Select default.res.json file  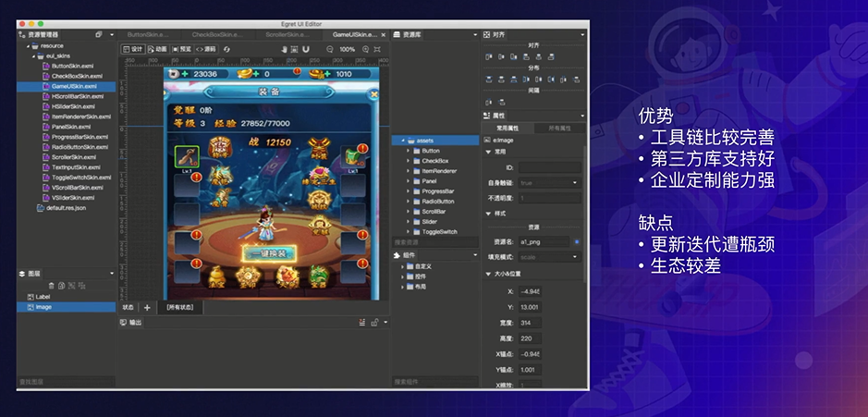point(67,208)
